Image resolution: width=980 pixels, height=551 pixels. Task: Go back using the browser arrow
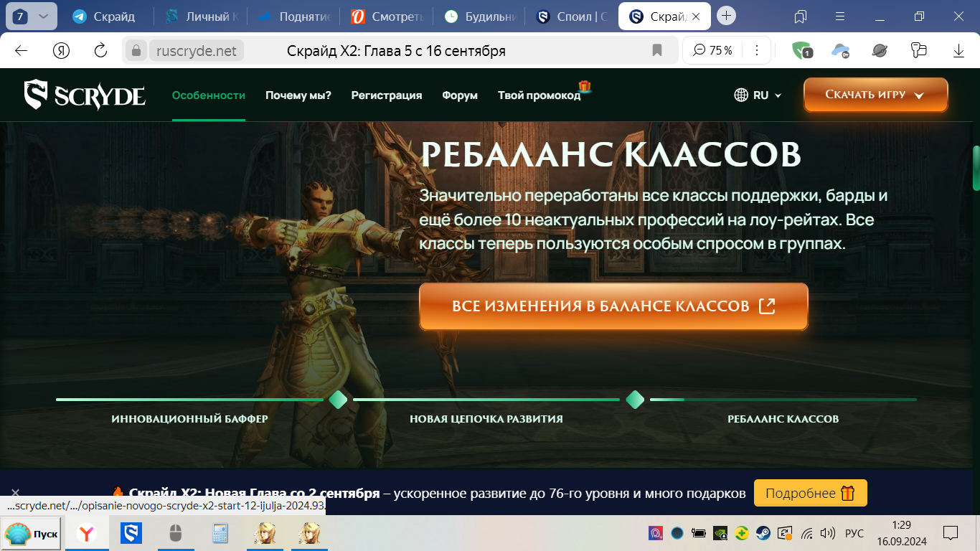[21, 50]
